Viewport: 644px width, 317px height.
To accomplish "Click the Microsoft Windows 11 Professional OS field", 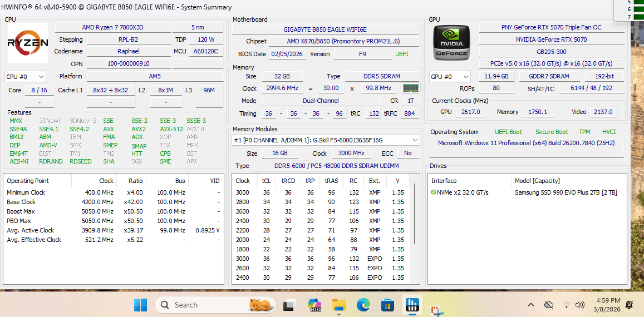I will 527,147.
